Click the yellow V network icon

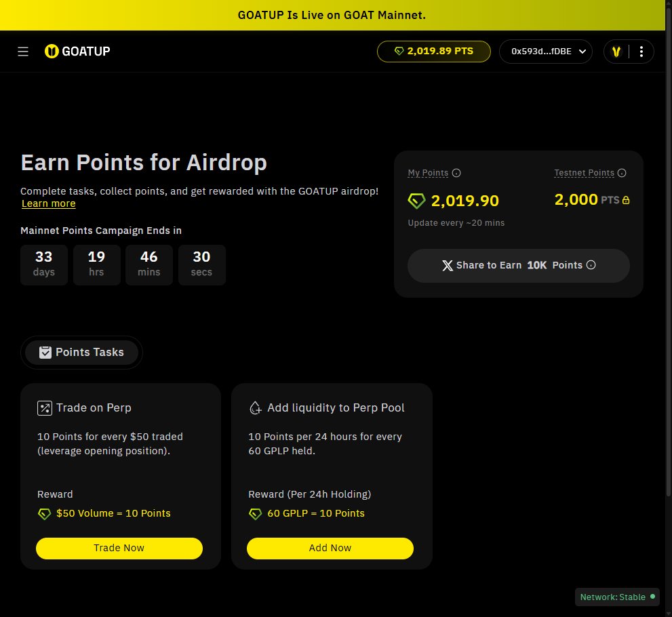tap(616, 52)
